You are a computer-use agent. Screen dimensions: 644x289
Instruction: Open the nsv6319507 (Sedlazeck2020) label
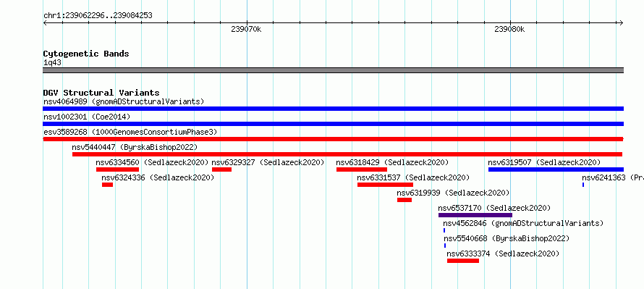544,162
